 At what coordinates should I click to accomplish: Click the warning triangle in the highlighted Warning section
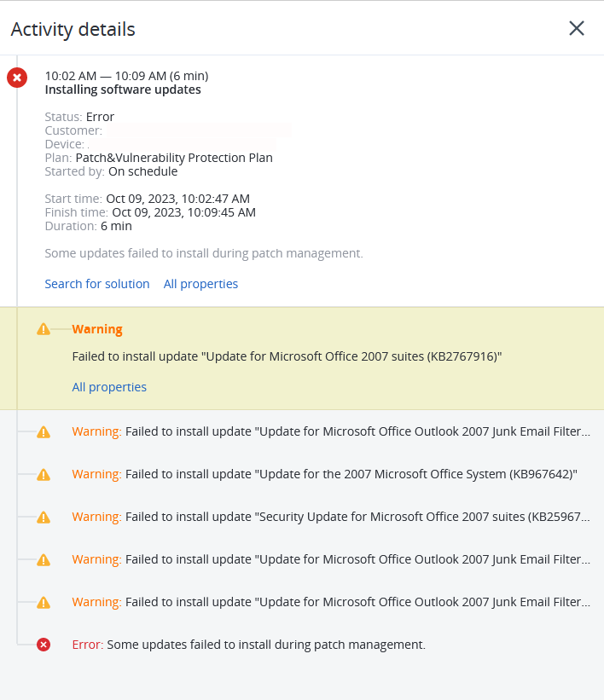[44, 328]
